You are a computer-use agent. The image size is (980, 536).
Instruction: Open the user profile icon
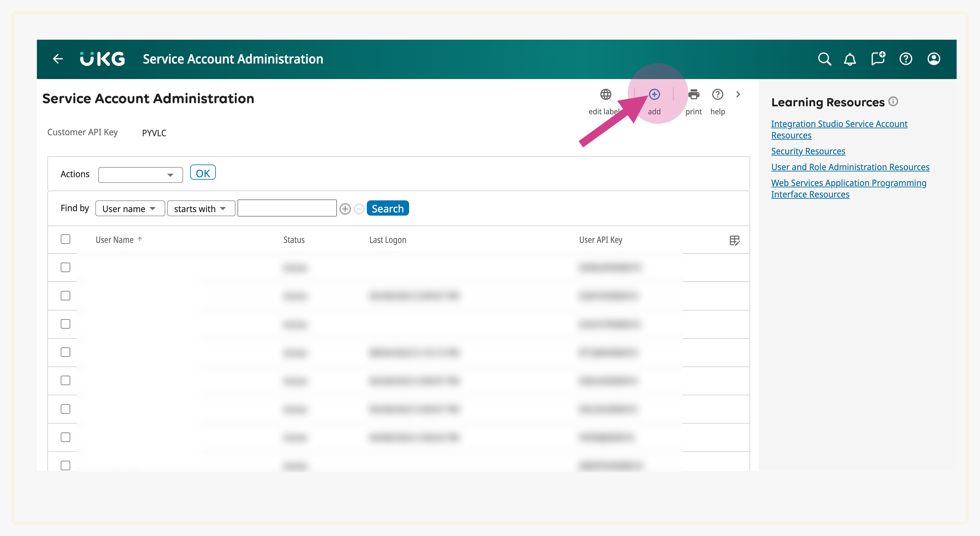click(934, 59)
